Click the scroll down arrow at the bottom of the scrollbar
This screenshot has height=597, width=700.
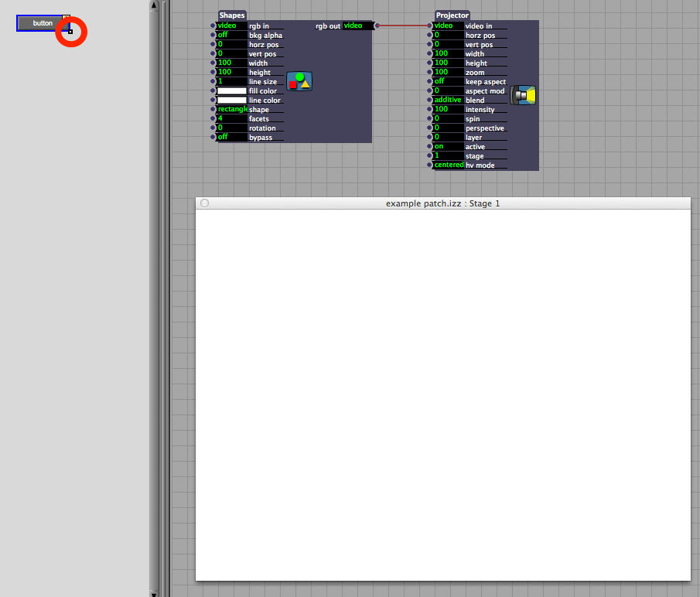click(154, 593)
